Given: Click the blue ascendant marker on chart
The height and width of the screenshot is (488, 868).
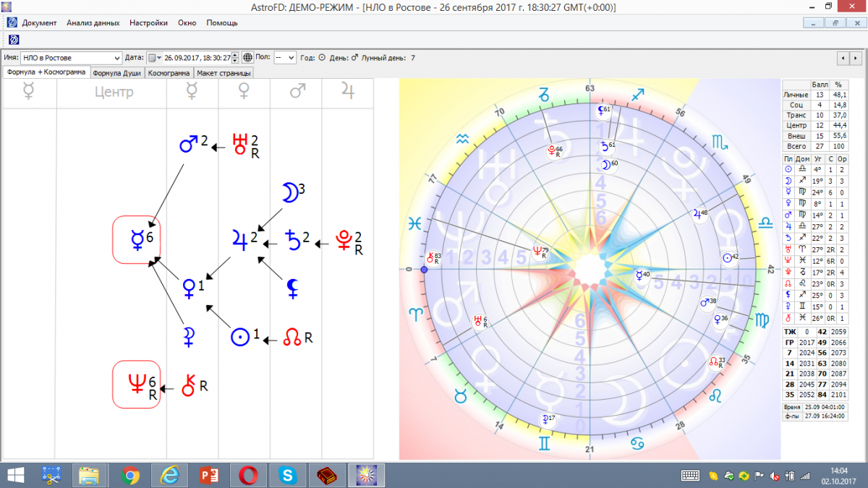Looking at the screenshot, I should point(424,270).
